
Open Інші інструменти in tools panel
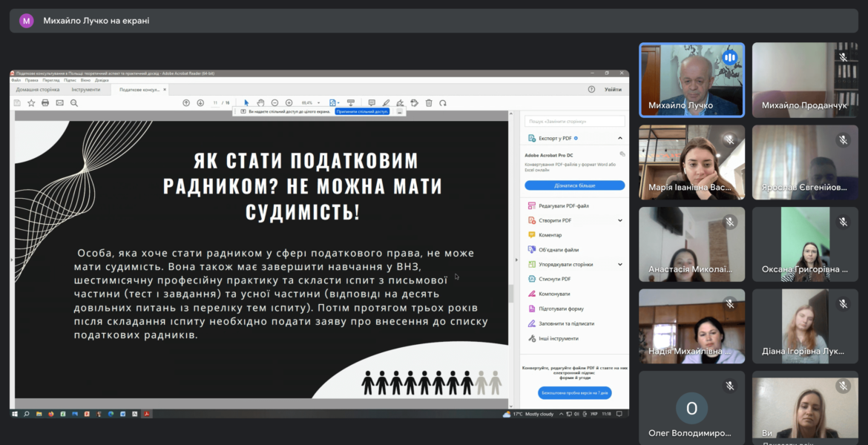click(x=553, y=338)
